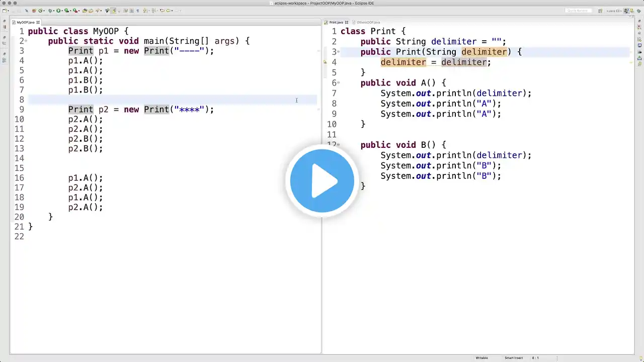Click 'public class MyOOP' on line 1

[x=73, y=31]
